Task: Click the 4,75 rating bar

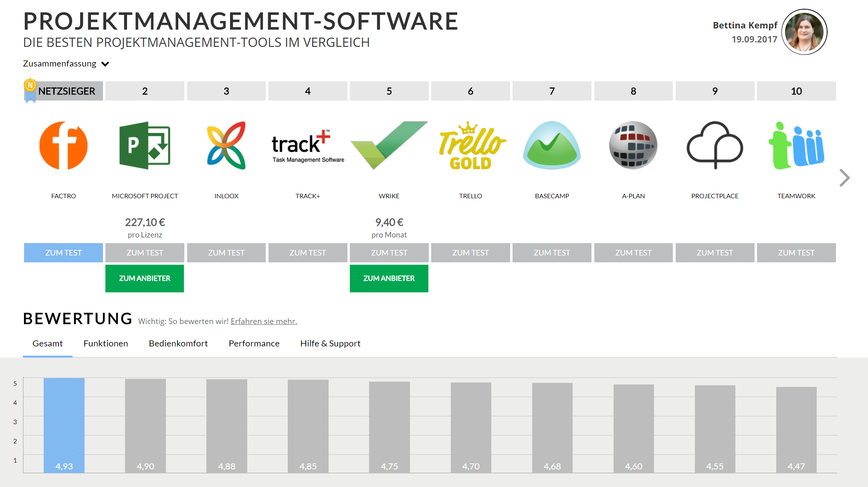Action: click(390, 427)
